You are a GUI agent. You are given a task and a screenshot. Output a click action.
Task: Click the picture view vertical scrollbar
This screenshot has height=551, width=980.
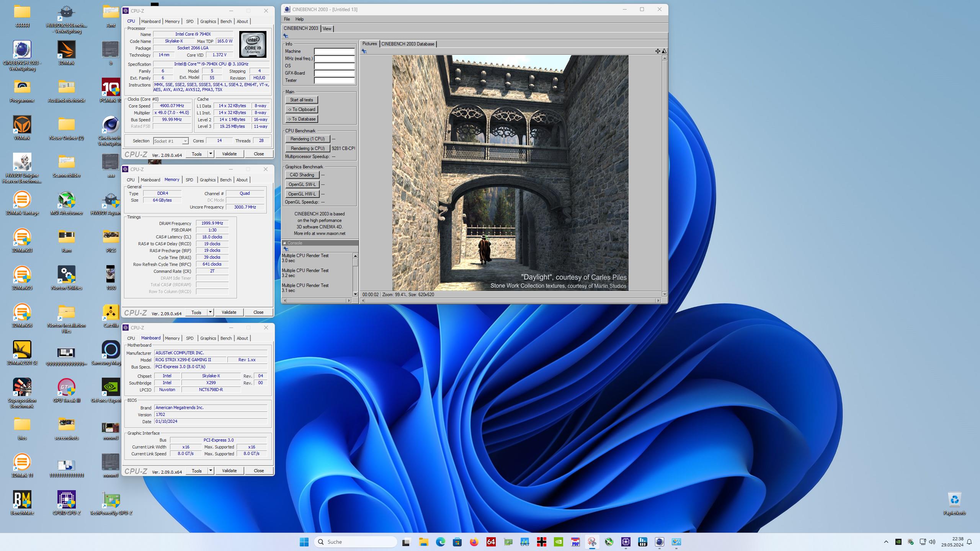click(x=664, y=176)
